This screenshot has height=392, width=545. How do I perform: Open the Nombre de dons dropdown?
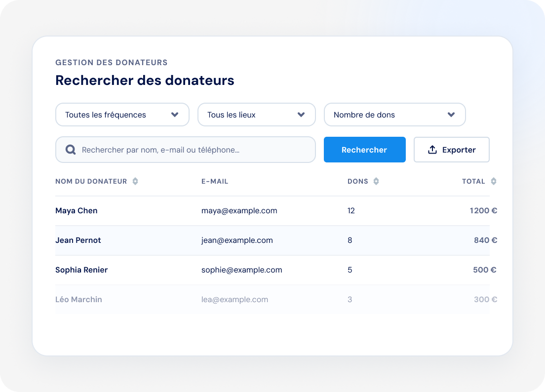(395, 115)
